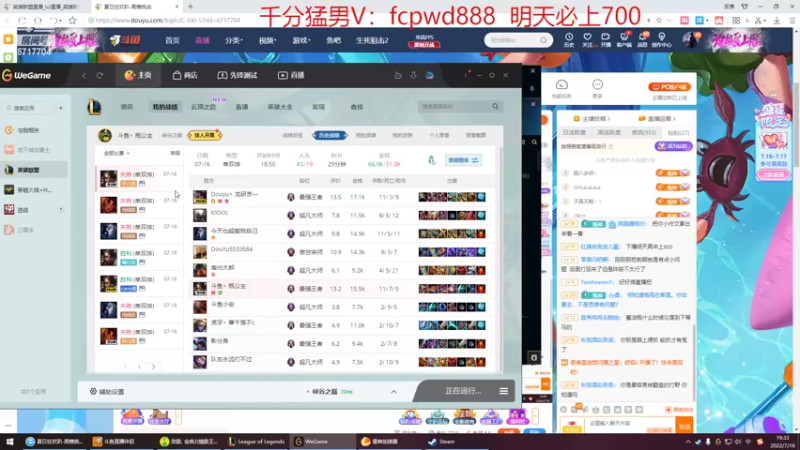Image resolution: width=800 pixels, height=450 pixels.
Task: Go to next page of match list
Action: 154,367
